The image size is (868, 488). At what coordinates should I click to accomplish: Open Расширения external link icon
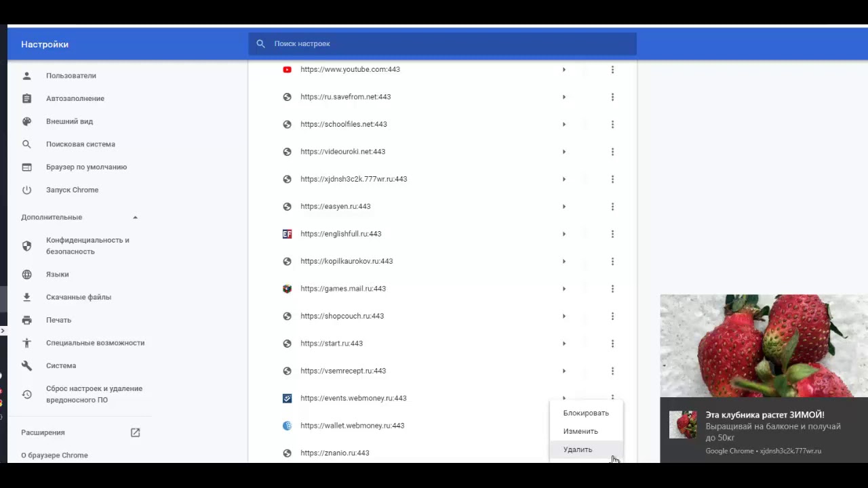tap(135, 432)
